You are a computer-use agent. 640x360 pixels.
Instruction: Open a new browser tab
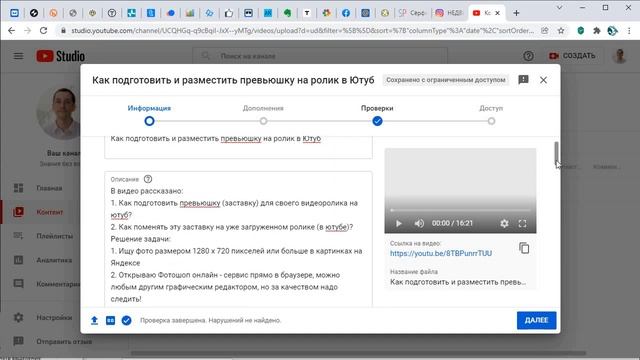tap(516, 13)
